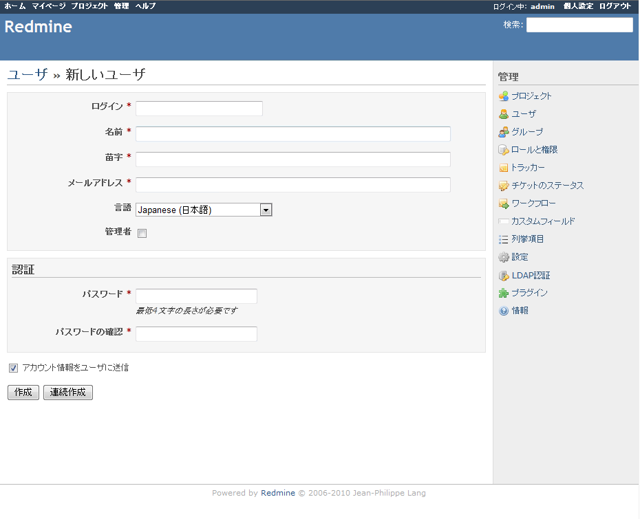Focus the 名前 input field

(293, 134)
